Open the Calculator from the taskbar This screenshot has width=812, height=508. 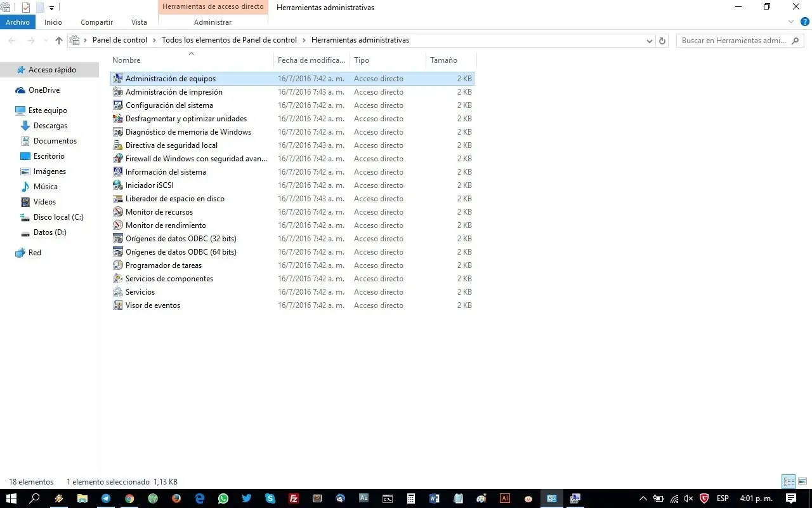tap(410, 498)
